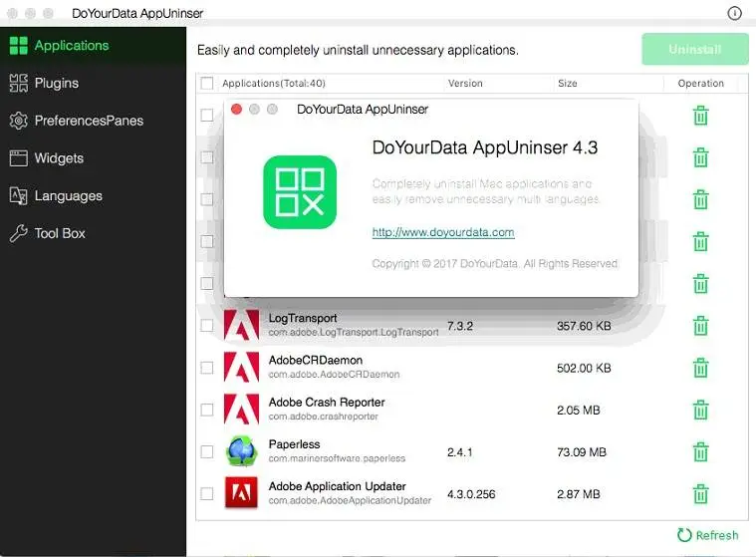Click the trash icon for Adobe Crash Reporter
This screenshot has height=557, width=756.
point(700,410)
